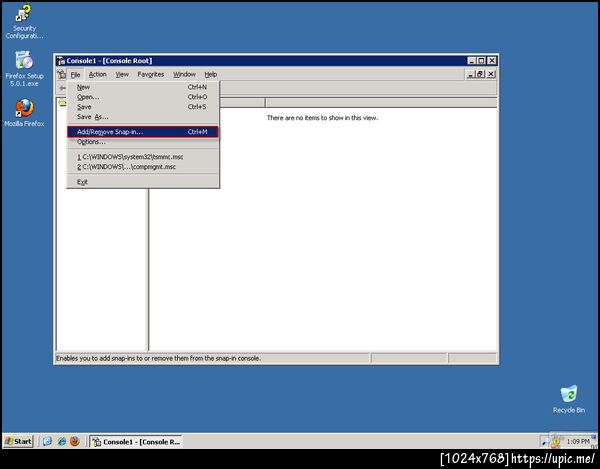
Task: Click the leftmost system tray icon
Action: coord(545,442)
